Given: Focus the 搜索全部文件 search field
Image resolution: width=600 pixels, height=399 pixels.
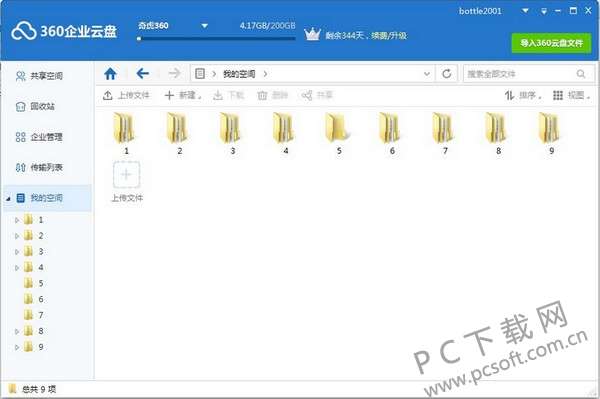Looking at the screenshot, I should point(519,74).
